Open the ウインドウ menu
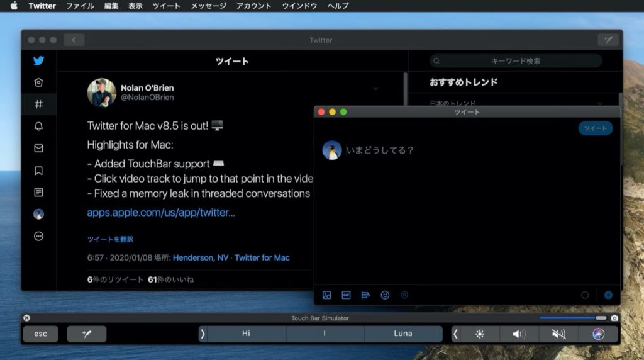The height and width of the screenshot is (360, 644). click(299, 6)
